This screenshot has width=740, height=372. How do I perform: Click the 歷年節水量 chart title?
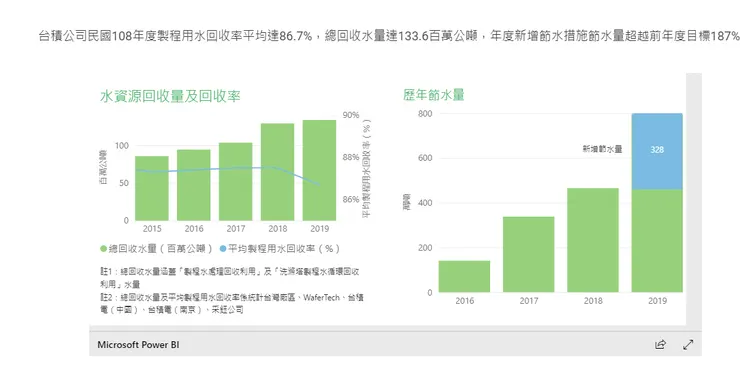pos(434,95)
